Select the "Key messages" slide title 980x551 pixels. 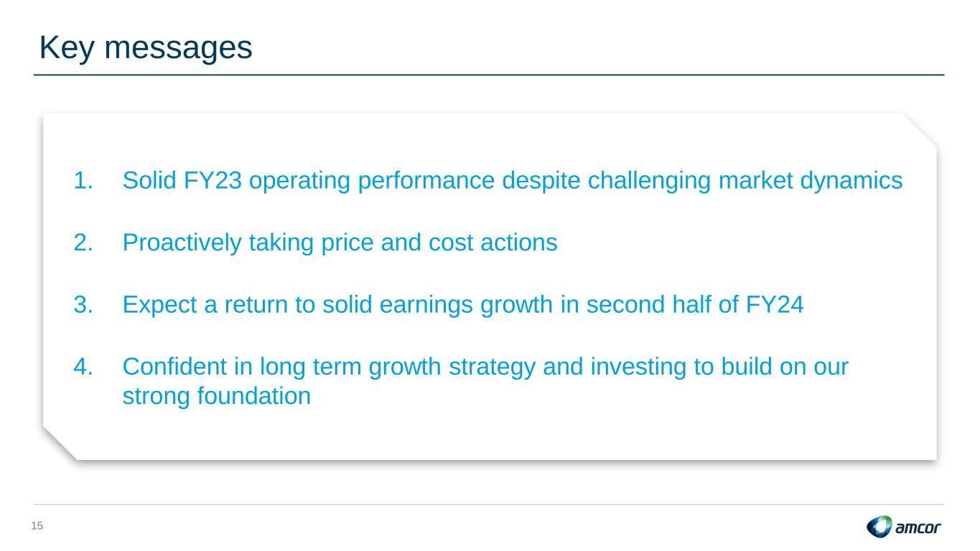146,47
